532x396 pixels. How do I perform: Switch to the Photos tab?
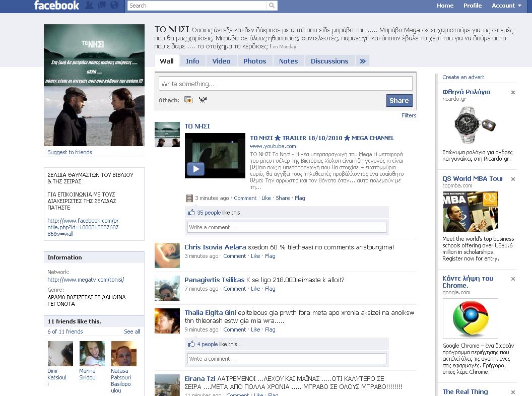coord(254,61)
